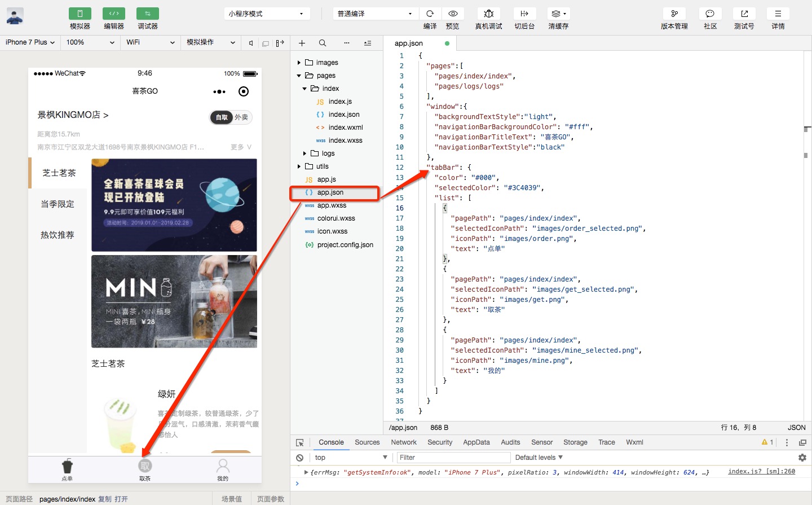Collapse the pages folder
The height and width of the screenshot is (505, 812).
click(299, 76)
